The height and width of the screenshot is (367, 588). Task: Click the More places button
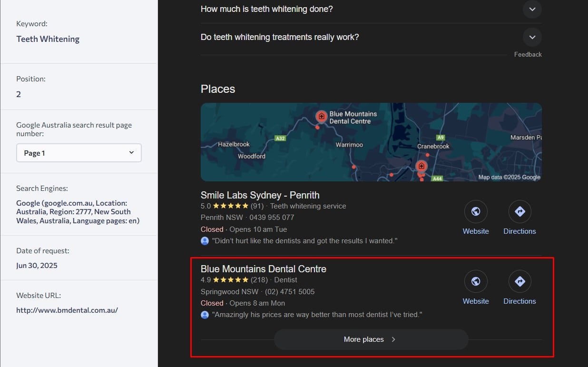pyautogui.click(x=371, y=339)
